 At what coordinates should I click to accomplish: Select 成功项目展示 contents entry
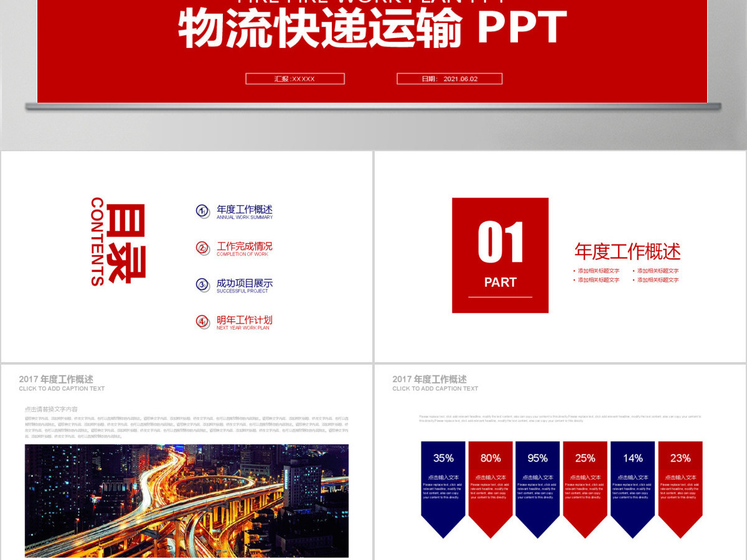coord(245,282)
